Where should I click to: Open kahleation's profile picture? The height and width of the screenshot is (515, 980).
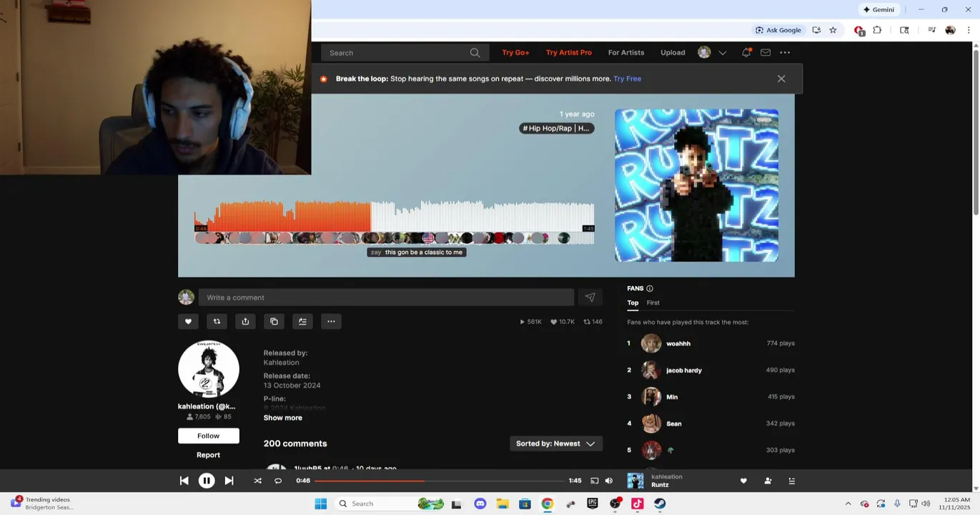pos(208,369)
